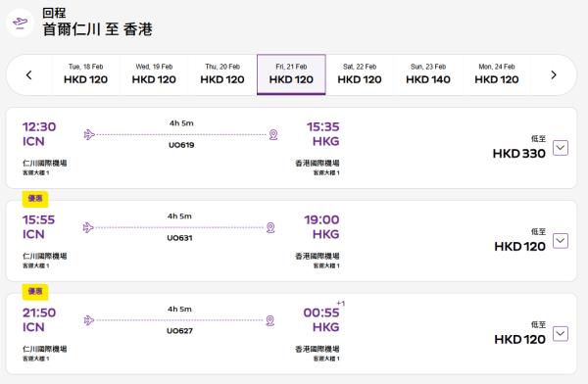
Task: Click destination pin icon on UO631 row
Action: point(270,227)
